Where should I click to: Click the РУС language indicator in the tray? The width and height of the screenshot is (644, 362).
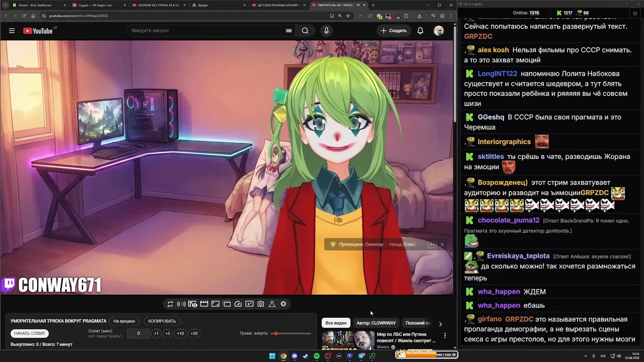point(603,356)
